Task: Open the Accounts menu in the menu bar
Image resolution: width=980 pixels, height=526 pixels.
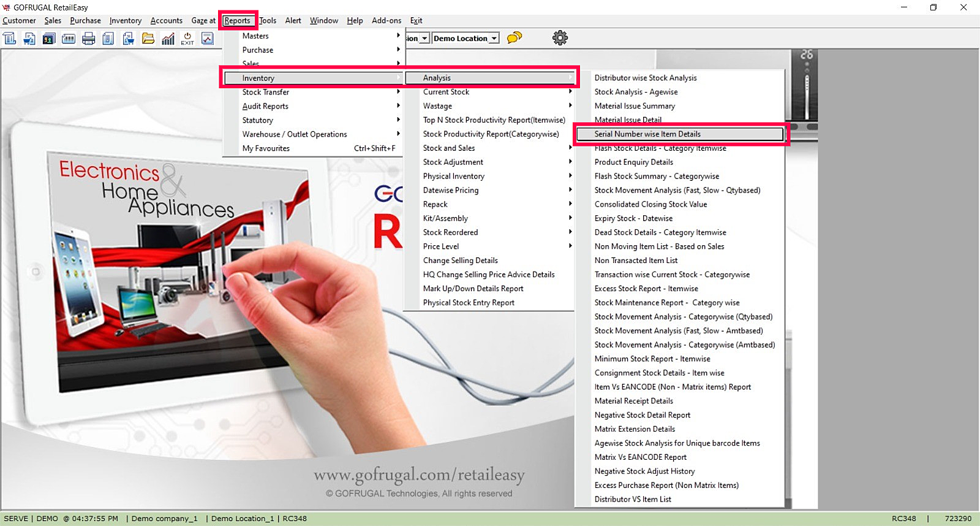Action: (166, 20)
